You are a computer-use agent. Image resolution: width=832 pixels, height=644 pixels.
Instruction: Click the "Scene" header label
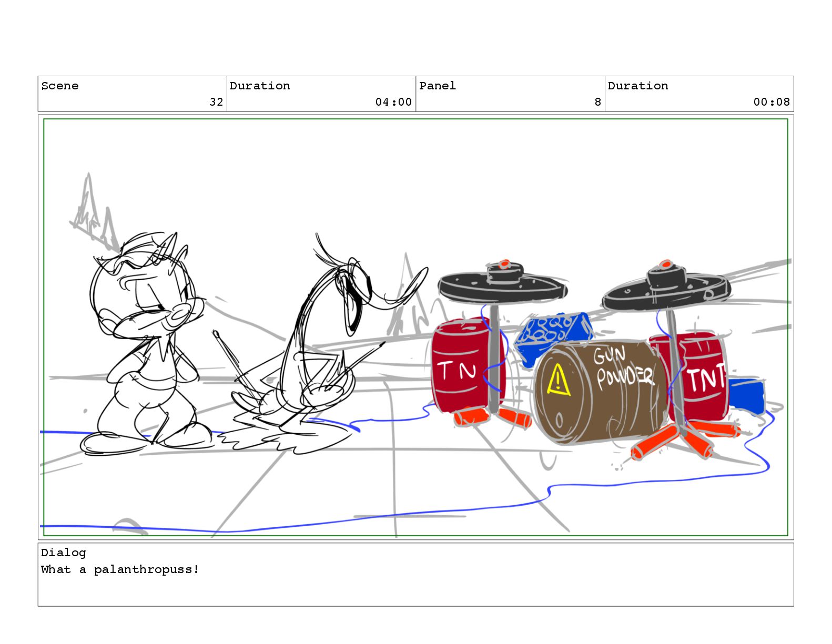59,86
